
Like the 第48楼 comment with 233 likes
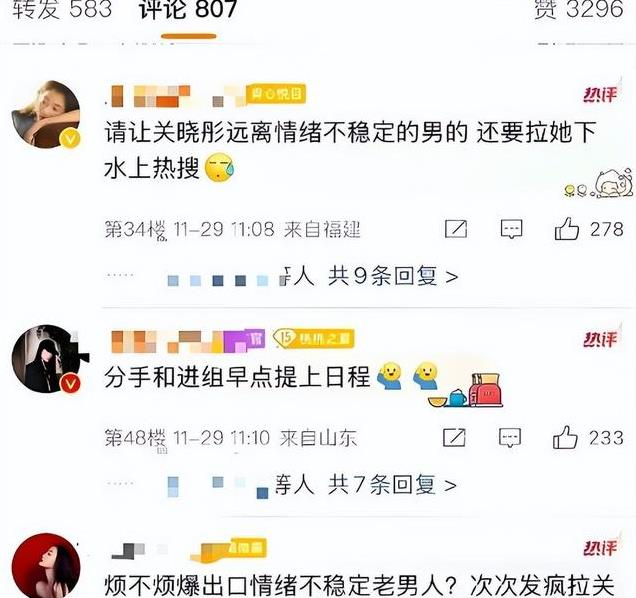tap(565, 437)
